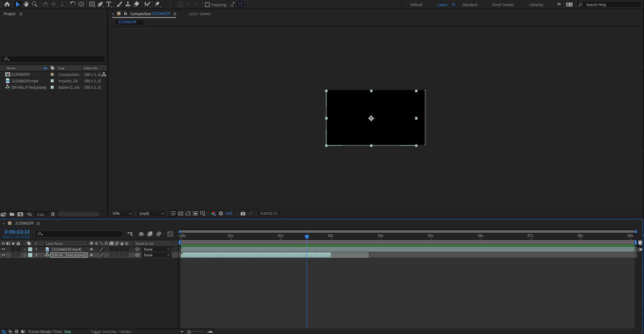The height and width of the screenshot is (334, 644).
Task: Switch to the Standard workspace
Action: coord(469,5)
